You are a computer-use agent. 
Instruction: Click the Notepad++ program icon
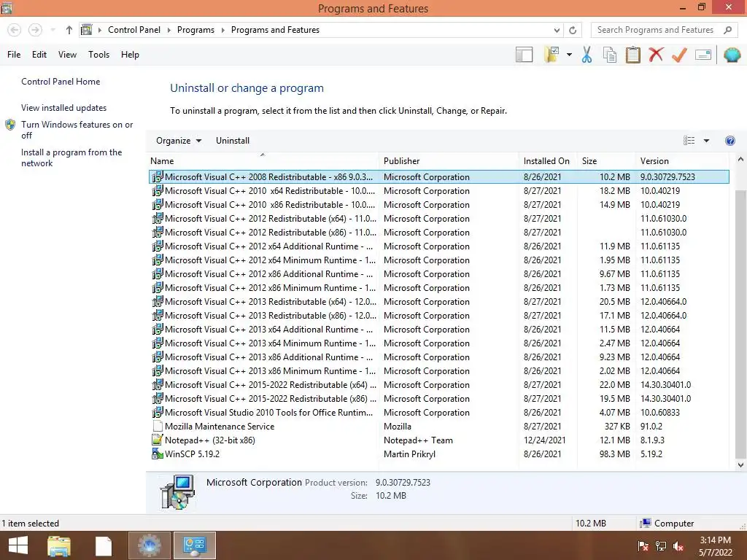158,440
